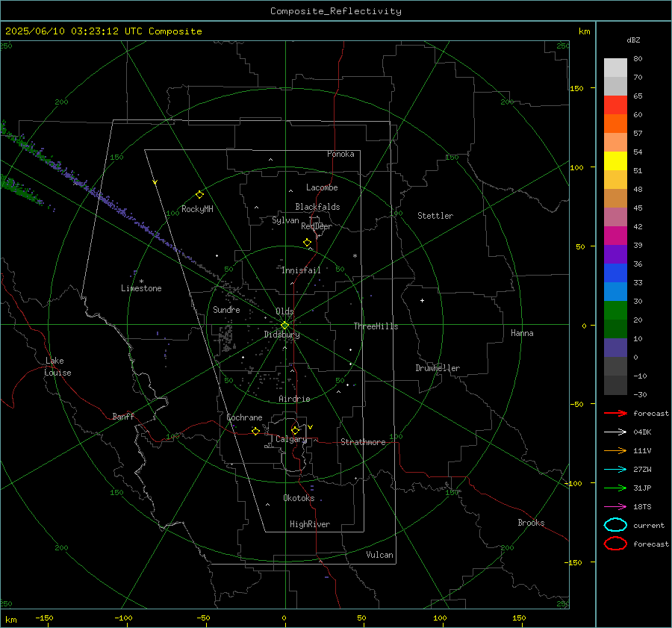Click the Vulcan label on map
Image resolution: width=672 pixels, height=628 pixels.
(379, 555)
